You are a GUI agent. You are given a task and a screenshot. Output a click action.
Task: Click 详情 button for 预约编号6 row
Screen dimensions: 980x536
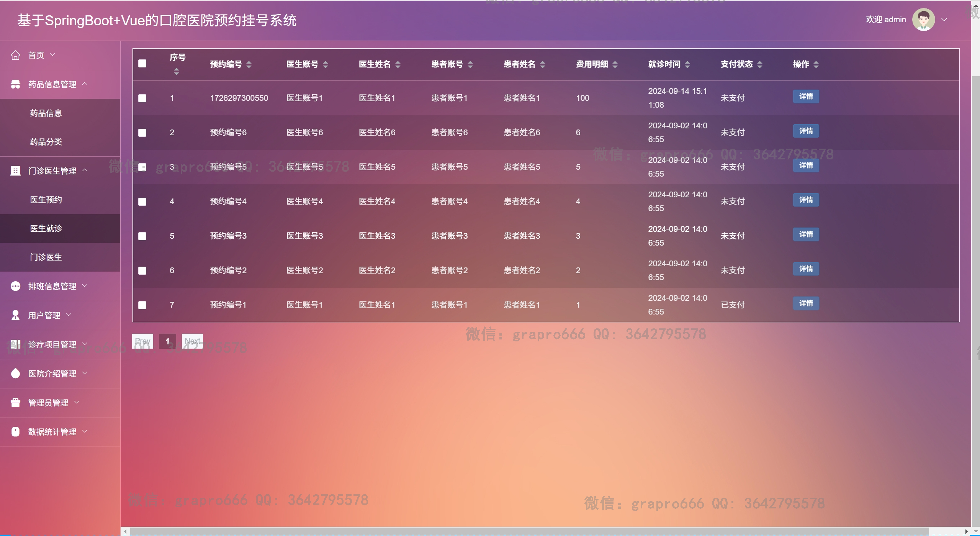(x=806, y=131)
